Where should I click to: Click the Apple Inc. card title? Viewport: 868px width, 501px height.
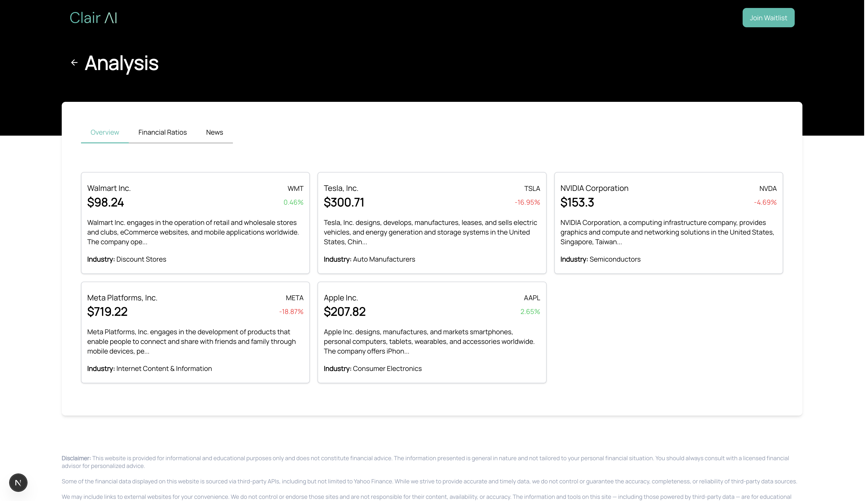(x=341, y=298)
